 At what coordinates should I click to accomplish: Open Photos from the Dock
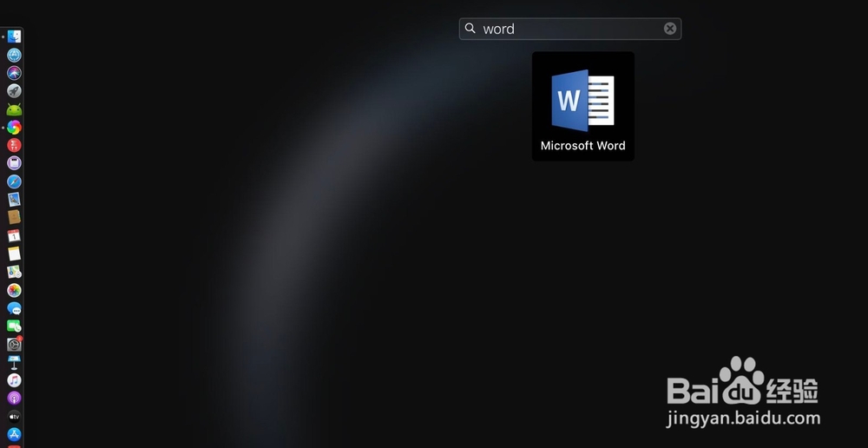pyautogui.click(x=15, y=290)
